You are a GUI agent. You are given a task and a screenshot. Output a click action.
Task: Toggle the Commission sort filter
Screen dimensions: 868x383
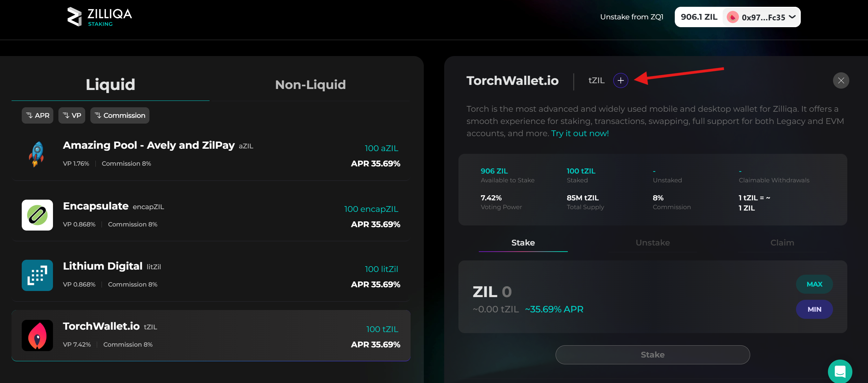click(120, 115)
